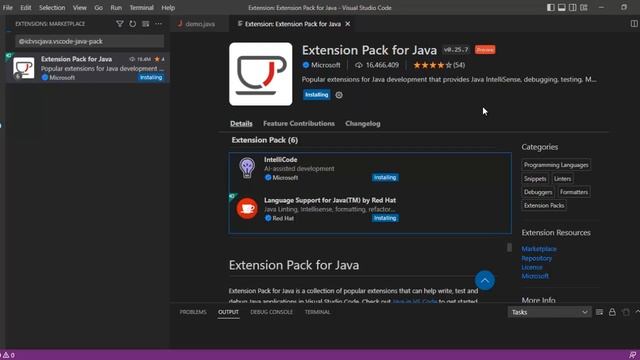Click the Microsoft publisher name in header
The height and width of the screenshot is (360, 640).
point(325,65)
